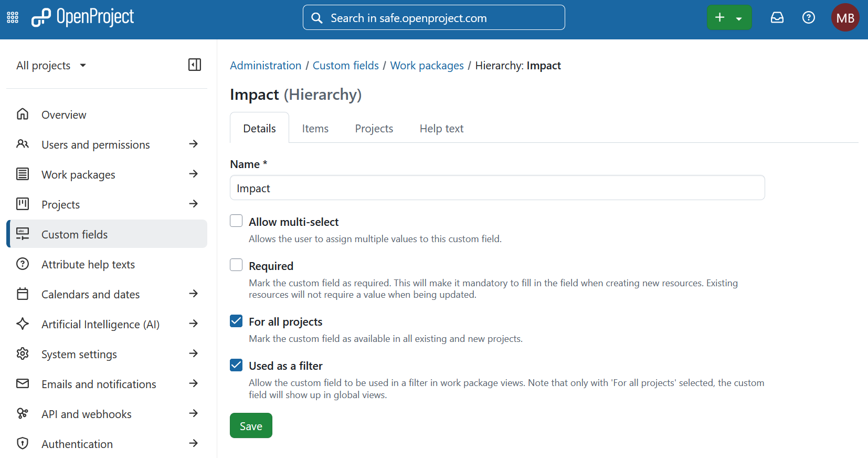The width and height of the screenshot is (868, 458).
Task: Switch to the Projects tab
Action: click(x=374, y=129)
